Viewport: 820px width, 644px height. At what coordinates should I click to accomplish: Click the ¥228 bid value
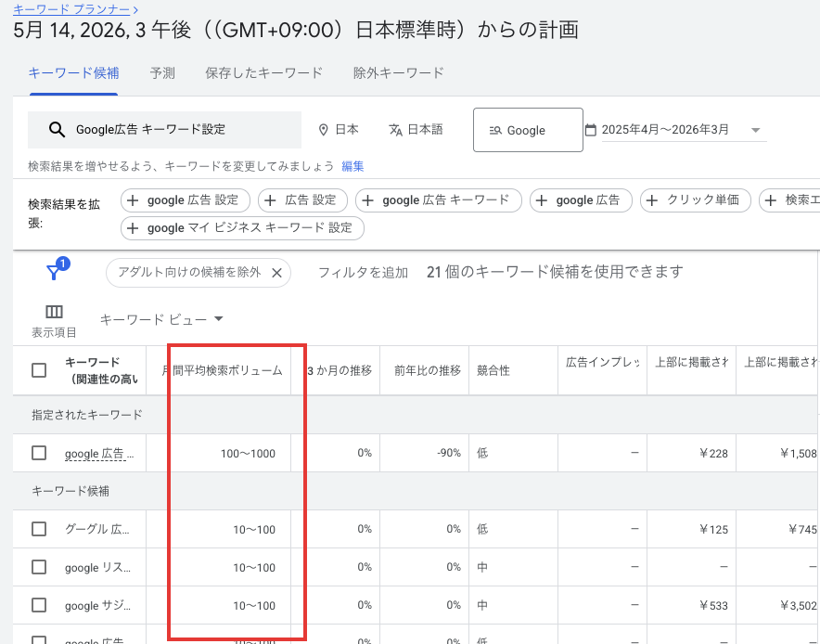pyautogui.click(x=713, y=453)
